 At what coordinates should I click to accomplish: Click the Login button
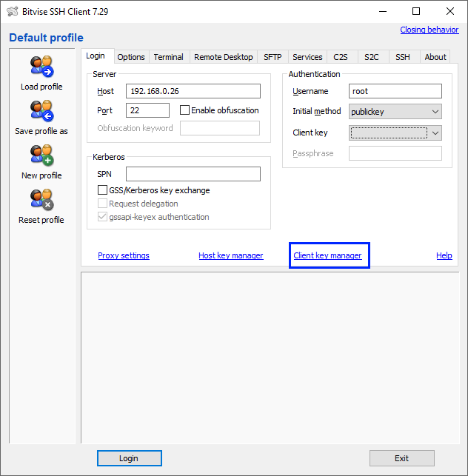pyautogui.click(x=129, y=458)
